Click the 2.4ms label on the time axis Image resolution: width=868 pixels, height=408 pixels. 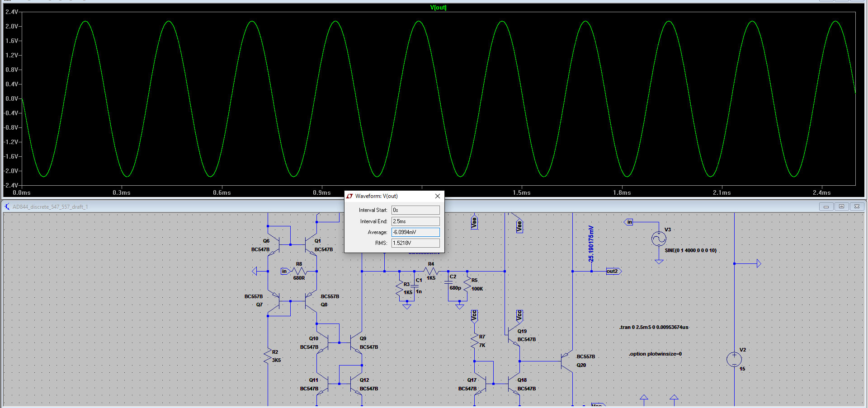[822, 192]
